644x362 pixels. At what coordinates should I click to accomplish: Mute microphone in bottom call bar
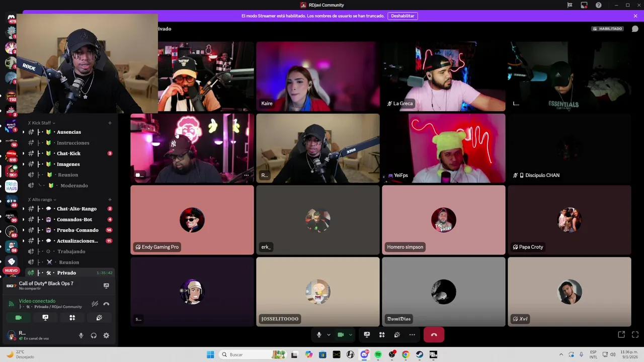pos(319,335)
